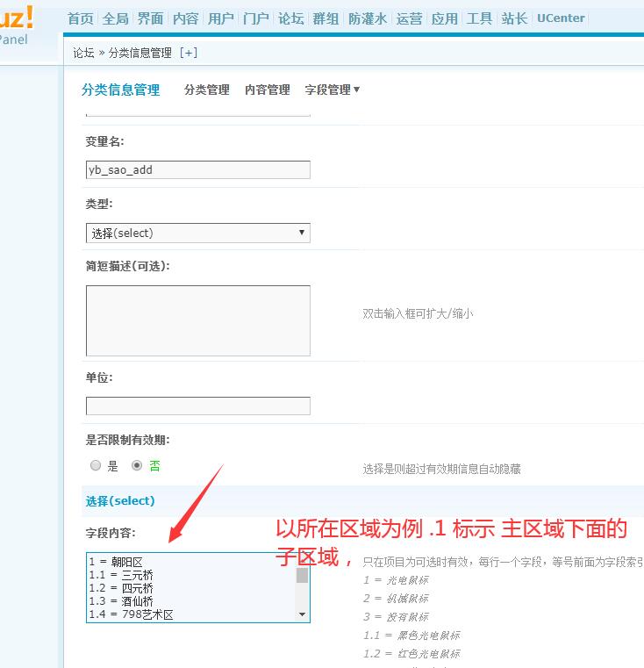Click the 字段内容 textarea scrollbar thumb

pos(302,575)
